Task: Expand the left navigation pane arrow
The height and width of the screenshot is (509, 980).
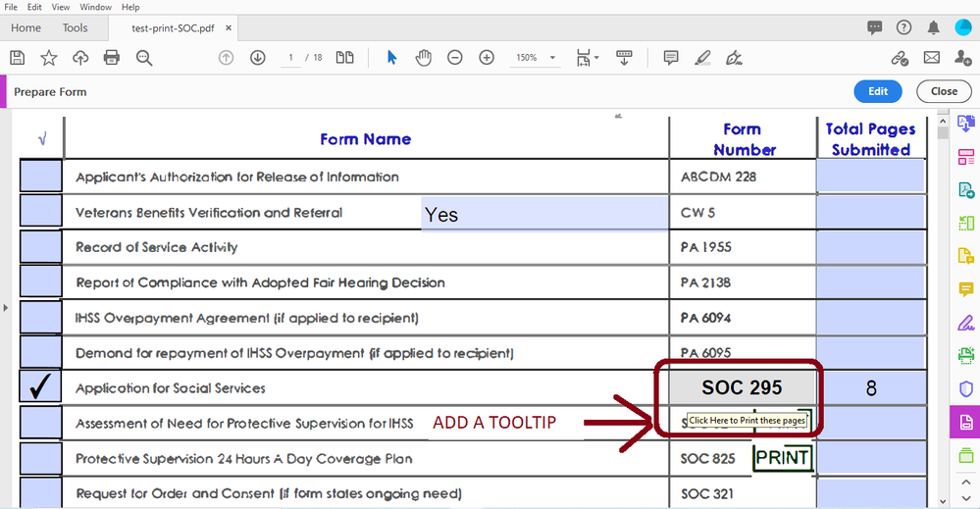Action: pyautogui.click(x=5, y=308)
